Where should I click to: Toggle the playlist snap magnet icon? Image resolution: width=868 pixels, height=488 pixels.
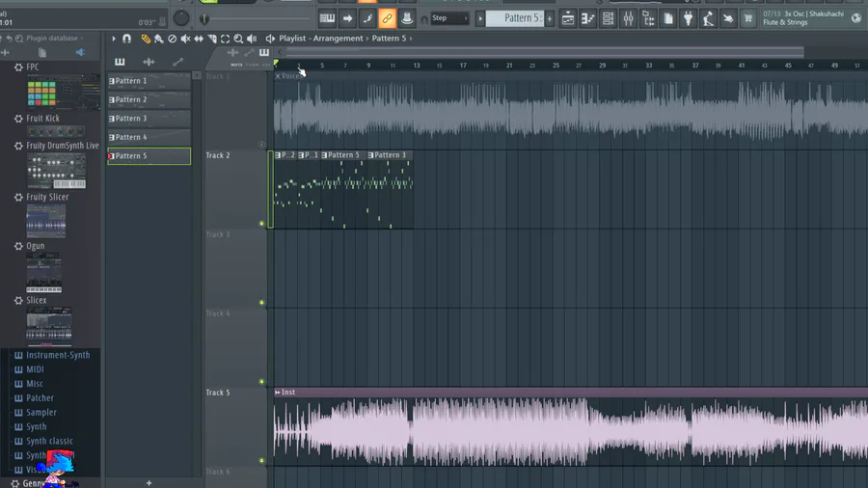[126, 39]
